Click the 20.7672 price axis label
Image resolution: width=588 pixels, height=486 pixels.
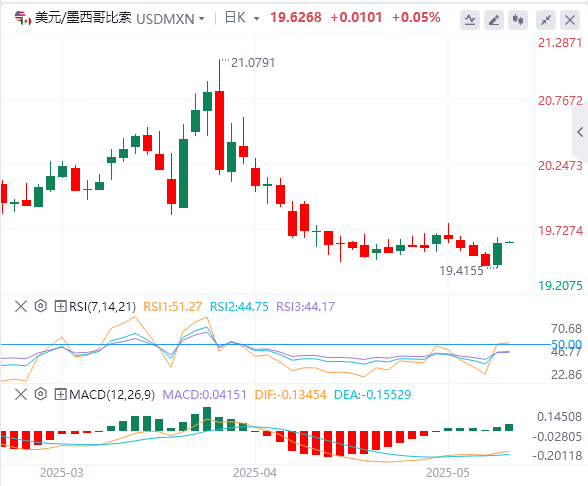[x=560, y=100]
